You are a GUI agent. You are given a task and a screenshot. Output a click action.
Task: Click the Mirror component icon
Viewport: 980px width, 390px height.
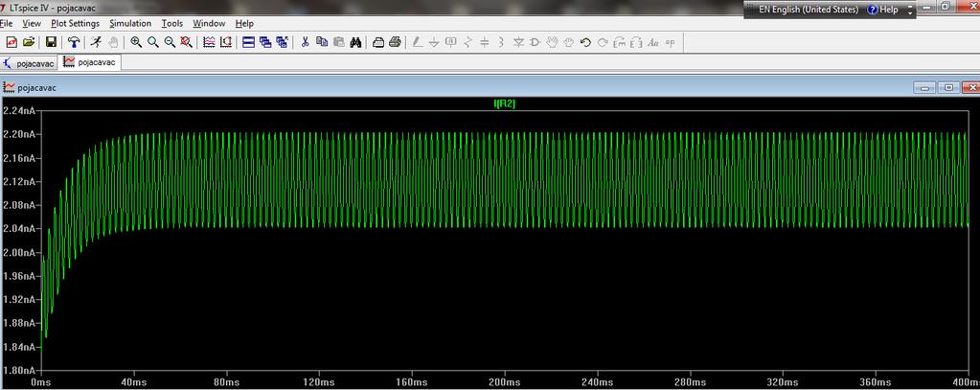[x=636, y=42]
